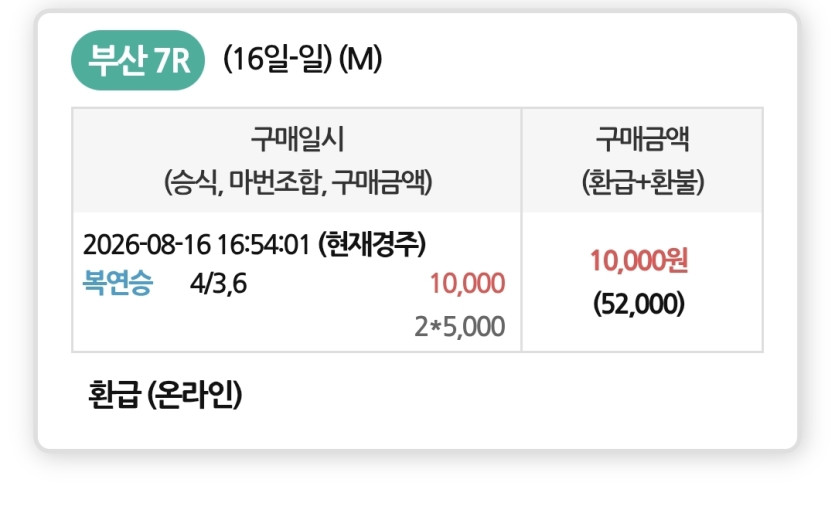This screenshot has width=835, height=520.
Task: Click the 구매일시 column header
Action: 297,139
